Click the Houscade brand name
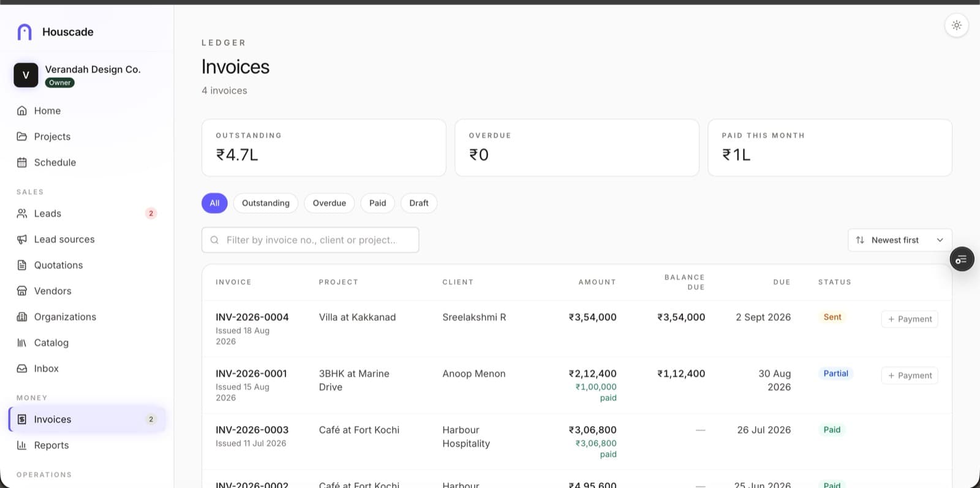 click(x=68, y=32)
